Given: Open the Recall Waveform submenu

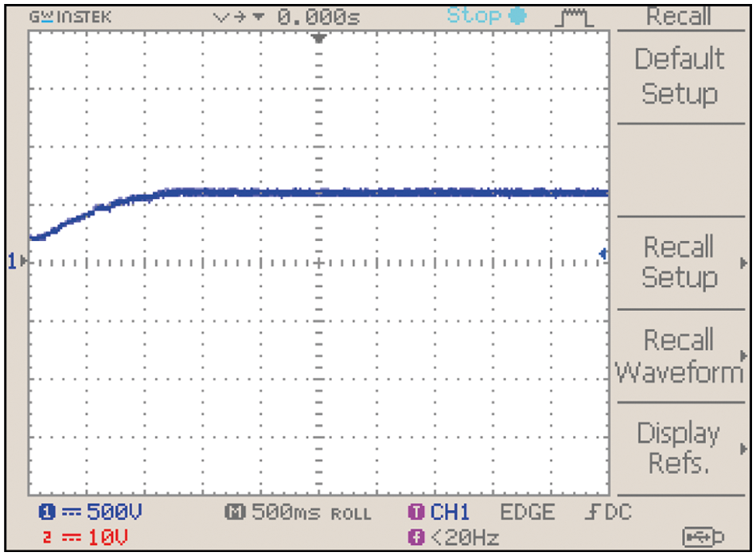Looking at the screenshot, I should pyautogui.click(x=679, y=356).
